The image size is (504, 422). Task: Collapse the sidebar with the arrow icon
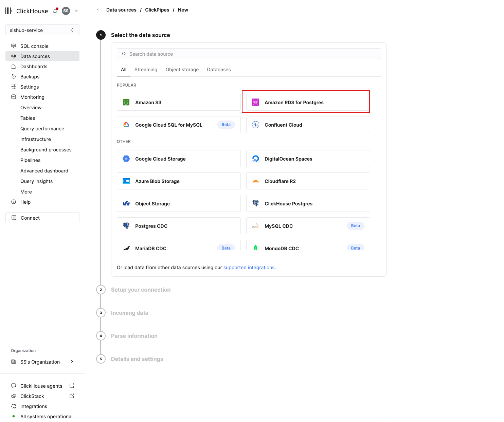77,11
